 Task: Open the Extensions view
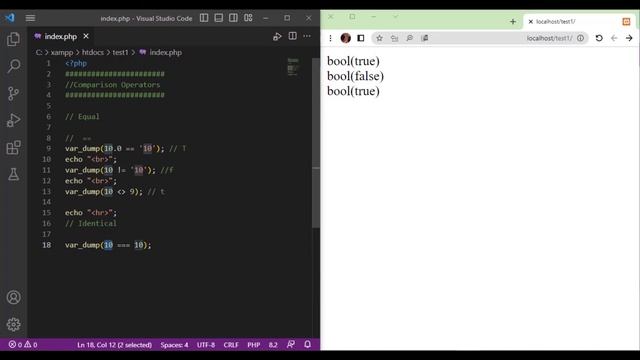[x=13, y=147]
